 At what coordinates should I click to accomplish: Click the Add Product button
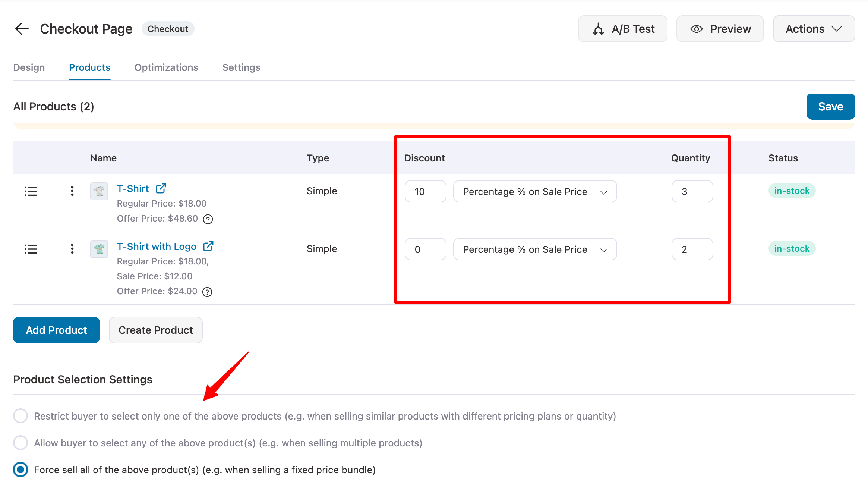point(56,330)
